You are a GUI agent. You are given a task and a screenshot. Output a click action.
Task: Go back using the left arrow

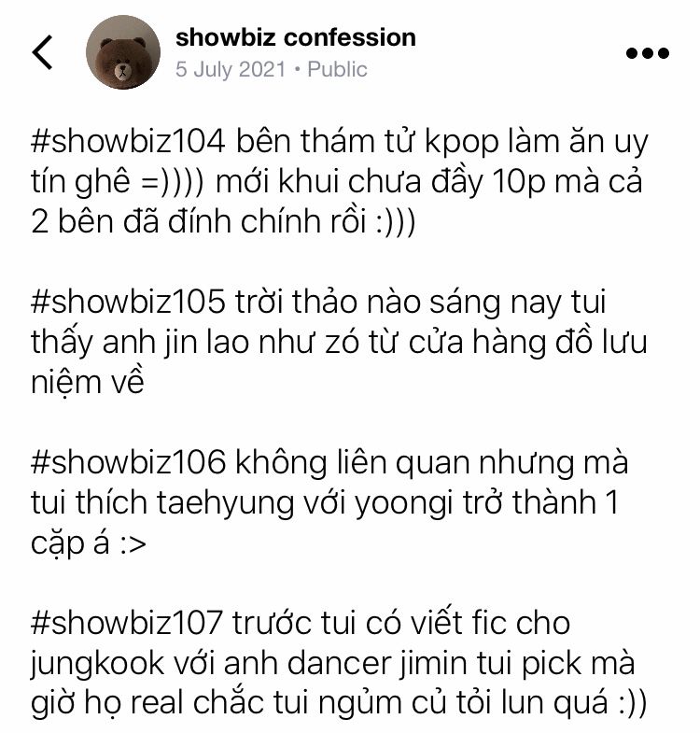click(42, 52)
